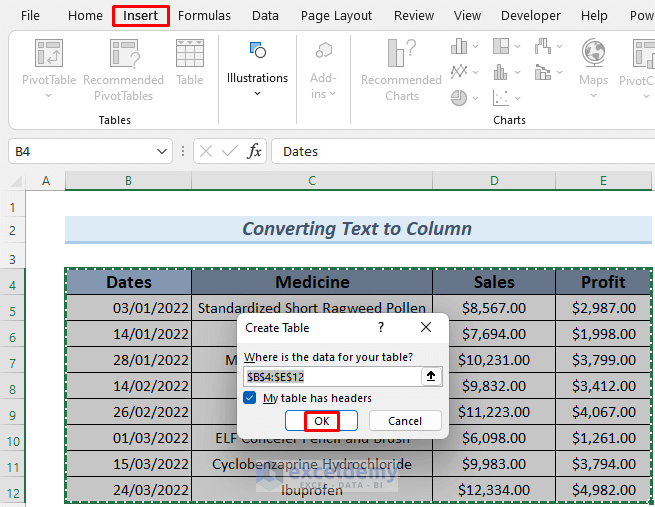Screen dimensions: 655x507
Task: Click Cancel in Create Table dialog
Action: tap(405, 421)
